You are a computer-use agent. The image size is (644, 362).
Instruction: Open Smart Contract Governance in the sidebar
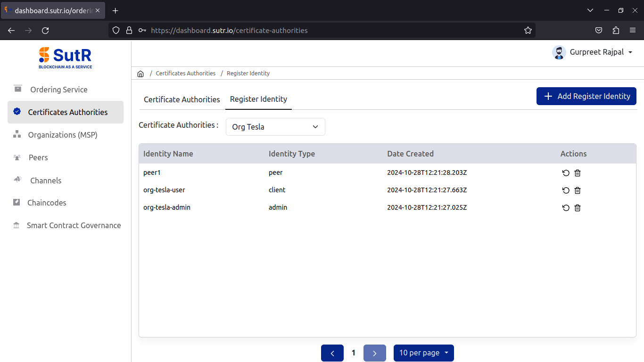(x=74, y=225)
